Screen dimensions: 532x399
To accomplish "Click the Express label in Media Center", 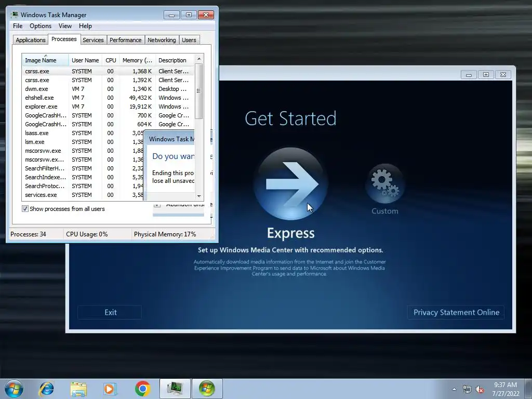I will (291, 233).
